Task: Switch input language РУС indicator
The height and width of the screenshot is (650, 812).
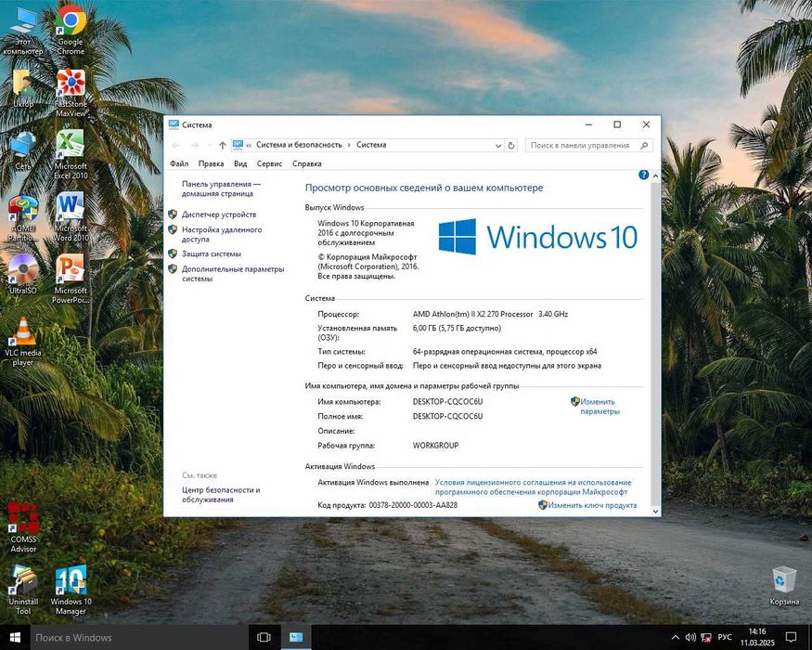Action: point(725,638)
